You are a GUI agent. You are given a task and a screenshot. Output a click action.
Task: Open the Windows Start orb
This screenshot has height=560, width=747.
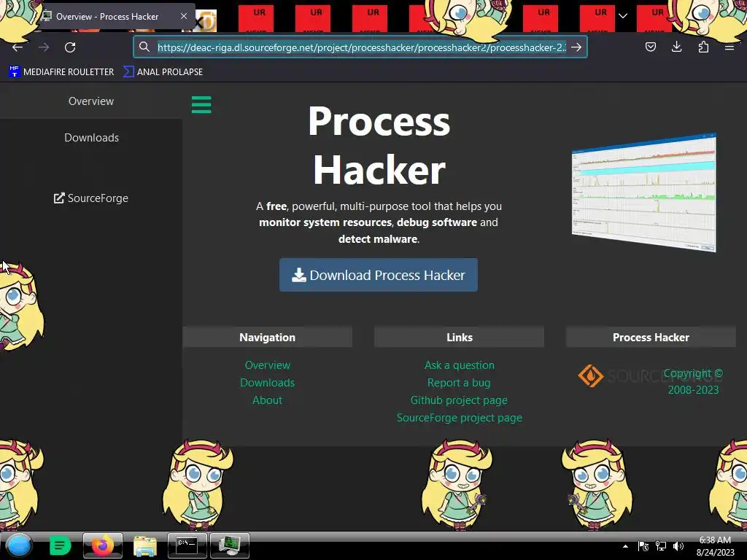pyautogui.click(x=19, y=545)
